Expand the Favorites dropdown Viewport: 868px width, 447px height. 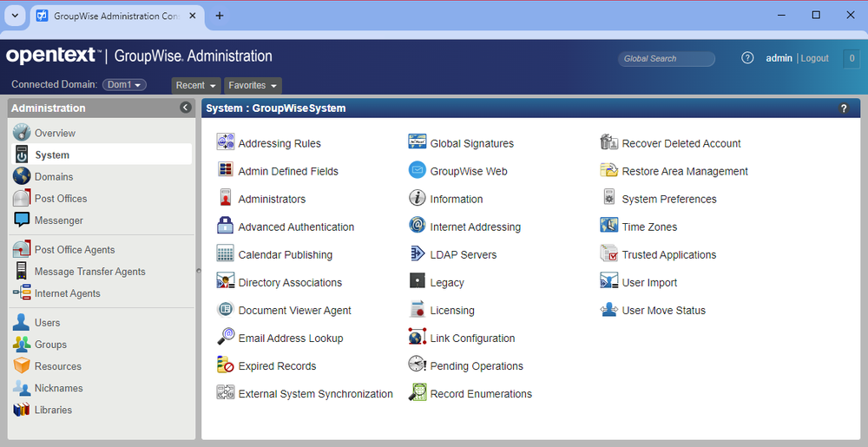click(253, 85)
